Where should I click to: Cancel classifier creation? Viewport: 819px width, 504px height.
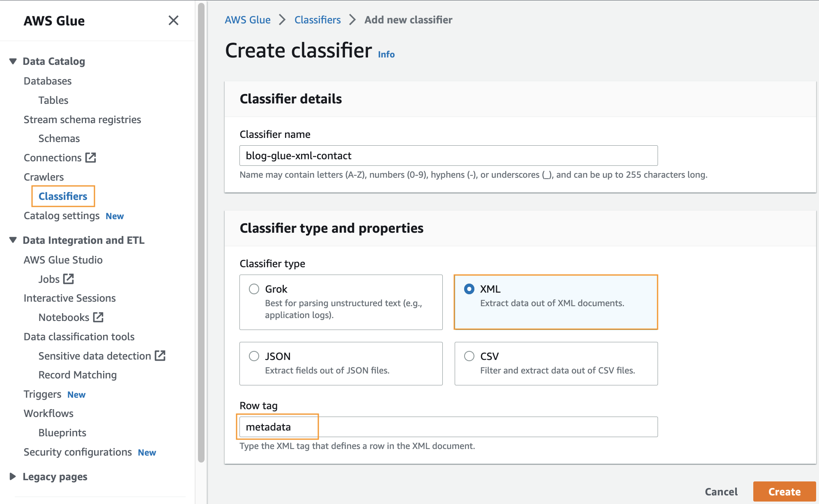[x=721, y=492]
